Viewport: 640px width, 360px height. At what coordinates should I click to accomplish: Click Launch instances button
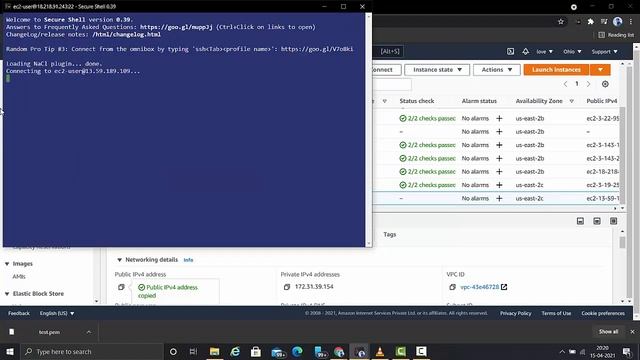point(556,70)
